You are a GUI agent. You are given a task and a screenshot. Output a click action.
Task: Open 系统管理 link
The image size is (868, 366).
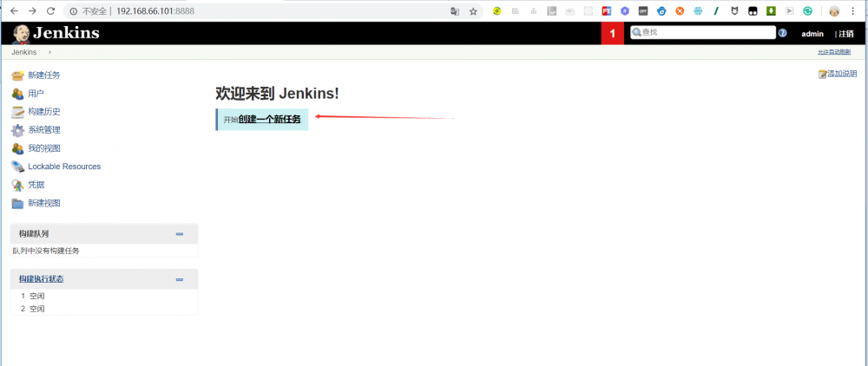(x=44, y=130)
